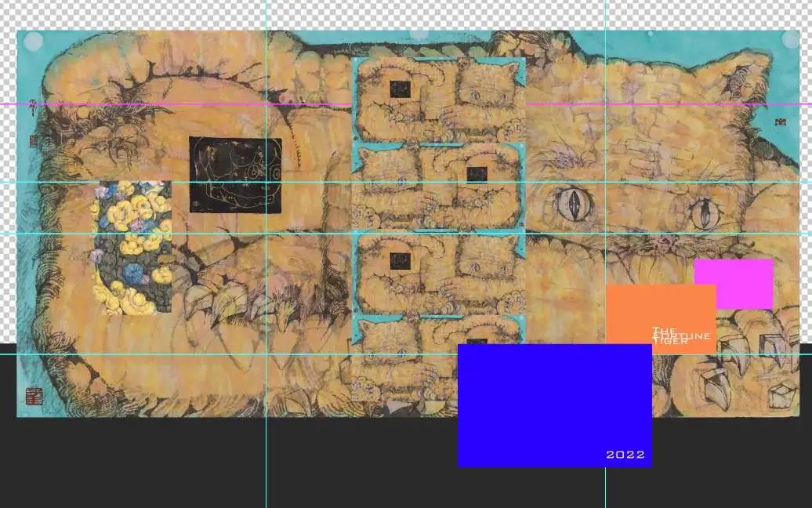Click the big tiger's right eye

[704, 212]
